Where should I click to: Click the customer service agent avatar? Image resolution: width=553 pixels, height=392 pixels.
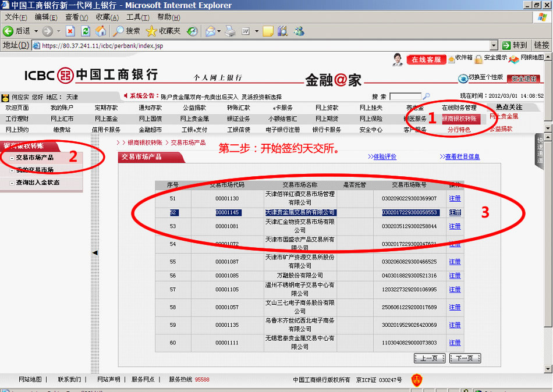coord(398,59)
